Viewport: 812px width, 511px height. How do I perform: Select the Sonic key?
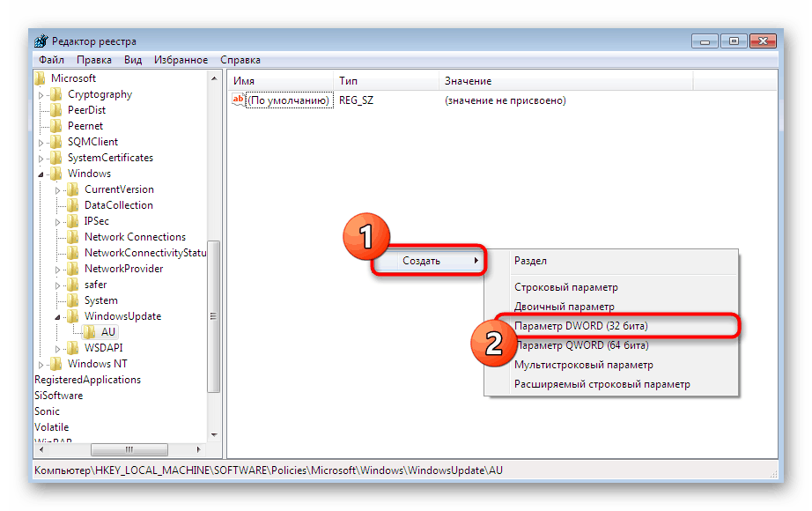point(48,411)
